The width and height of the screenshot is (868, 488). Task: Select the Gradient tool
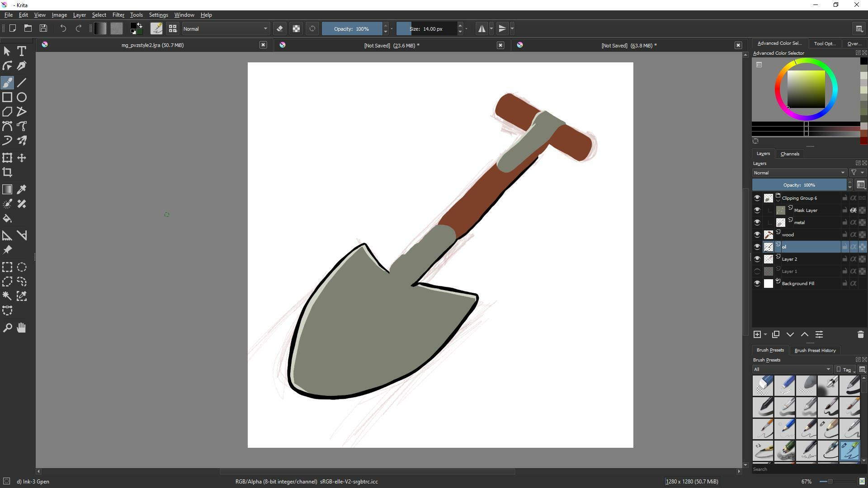click(7, 189)
